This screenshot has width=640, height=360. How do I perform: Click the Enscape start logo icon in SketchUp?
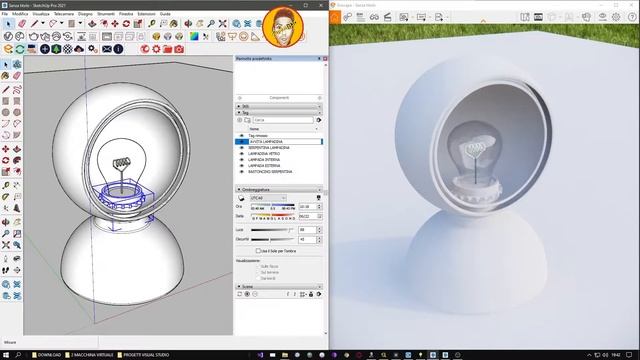[8, 49]
